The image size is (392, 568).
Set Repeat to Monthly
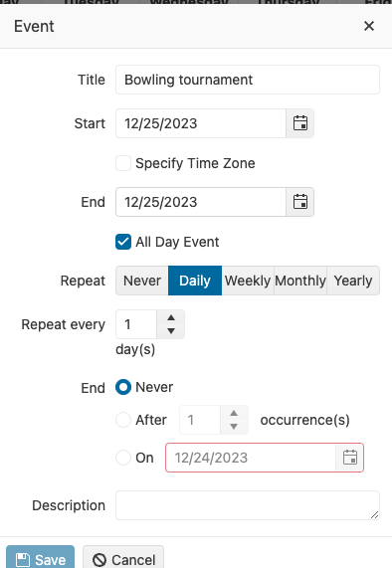point(300,281)
